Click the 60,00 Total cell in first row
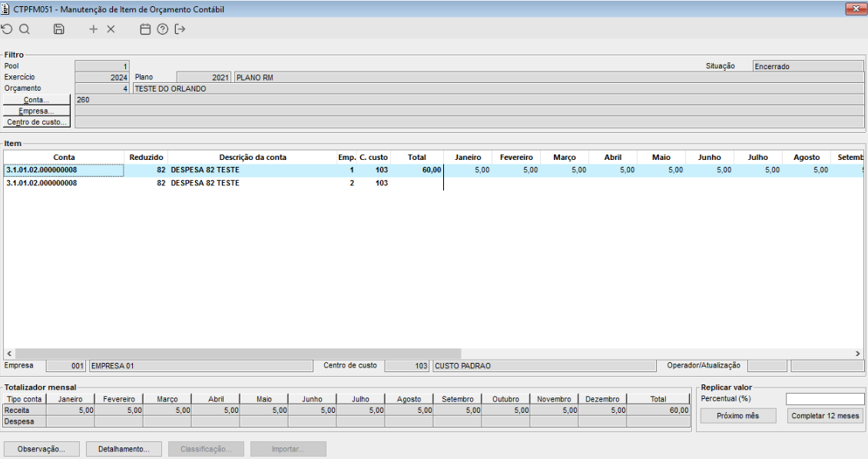Viewport: 868px width, 459px height. (417, 170)
